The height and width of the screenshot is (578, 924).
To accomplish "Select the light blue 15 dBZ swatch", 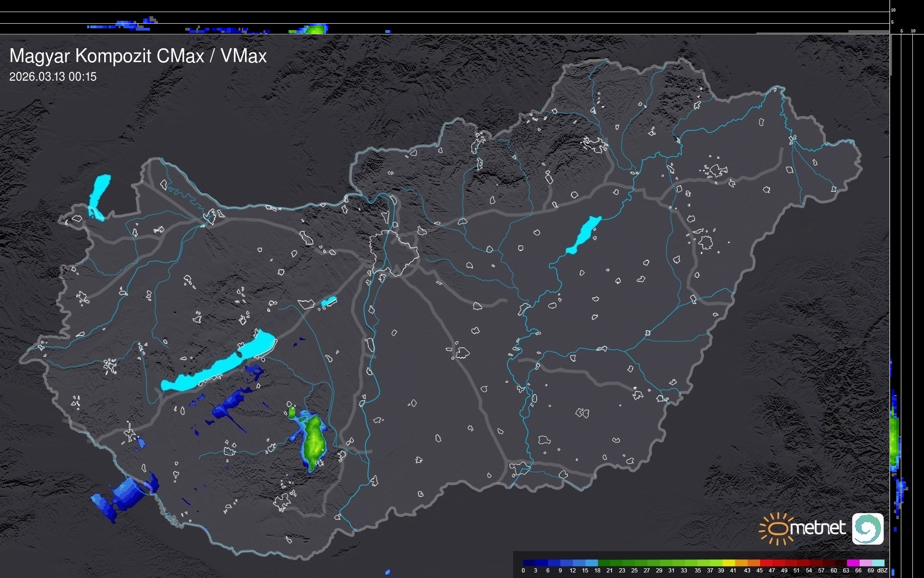I will click(591, 563).
